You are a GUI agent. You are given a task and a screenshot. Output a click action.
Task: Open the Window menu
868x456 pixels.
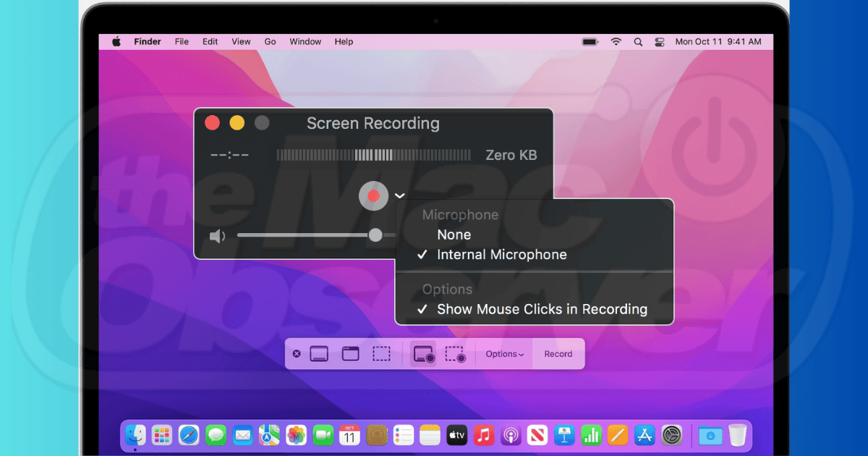305,42
